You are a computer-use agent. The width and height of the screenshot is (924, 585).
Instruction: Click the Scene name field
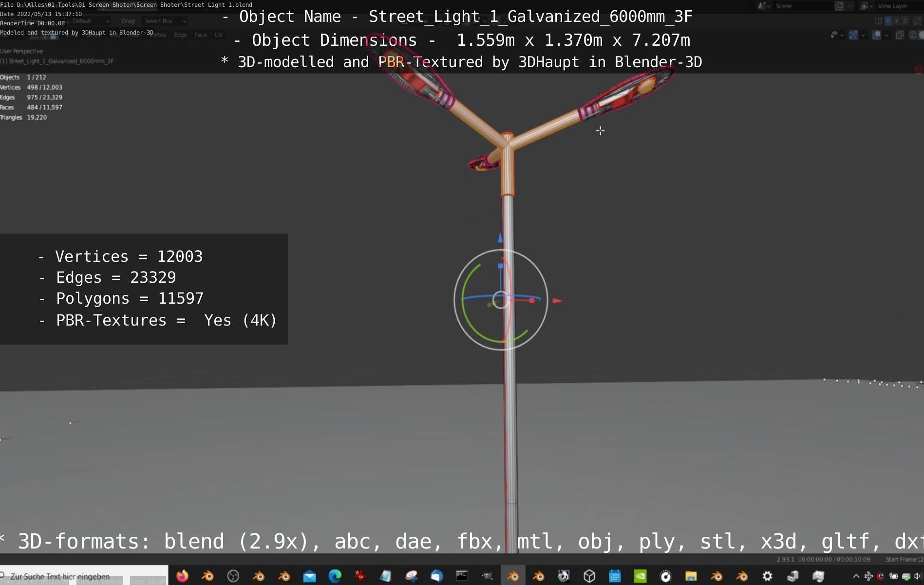[x=804, y=6]
